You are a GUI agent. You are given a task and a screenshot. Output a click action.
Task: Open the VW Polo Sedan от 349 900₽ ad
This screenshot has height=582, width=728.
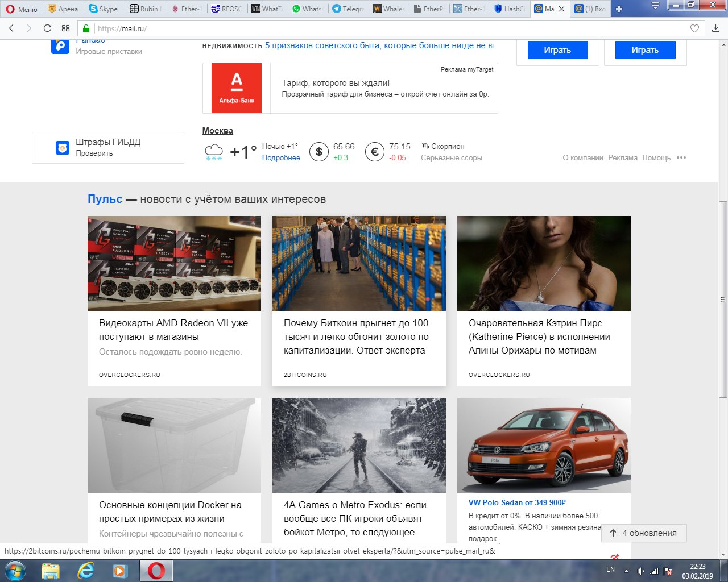pos(517,502)
